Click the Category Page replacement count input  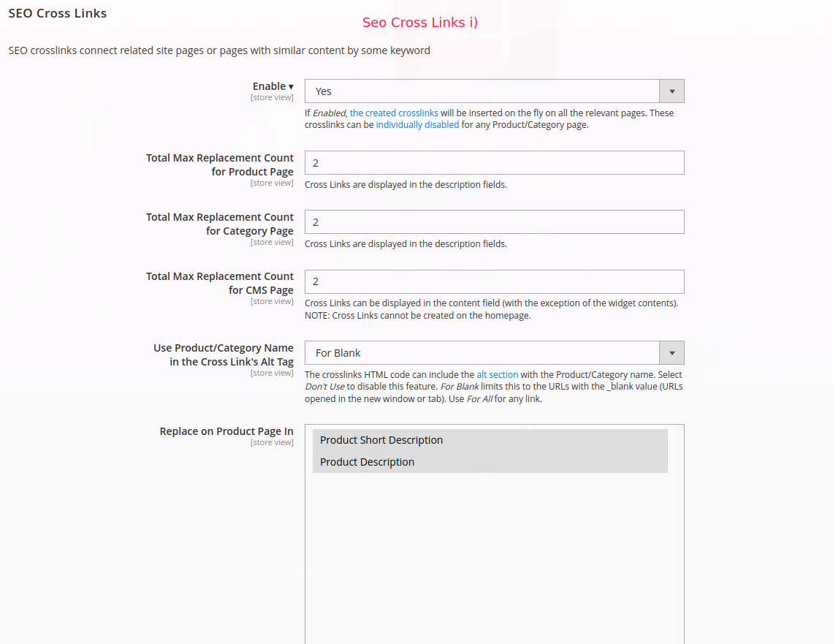[494, 222]
